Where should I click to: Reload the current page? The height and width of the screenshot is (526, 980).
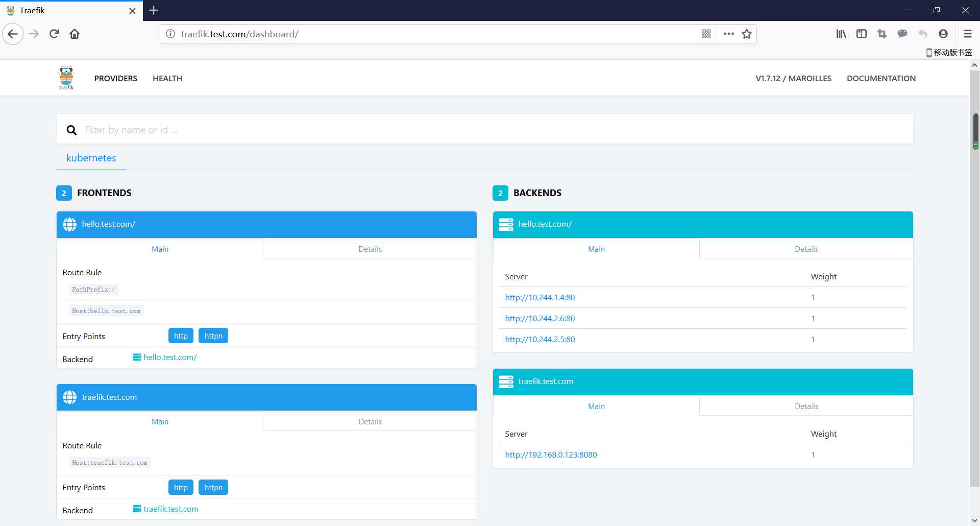(x=54, y=34)
